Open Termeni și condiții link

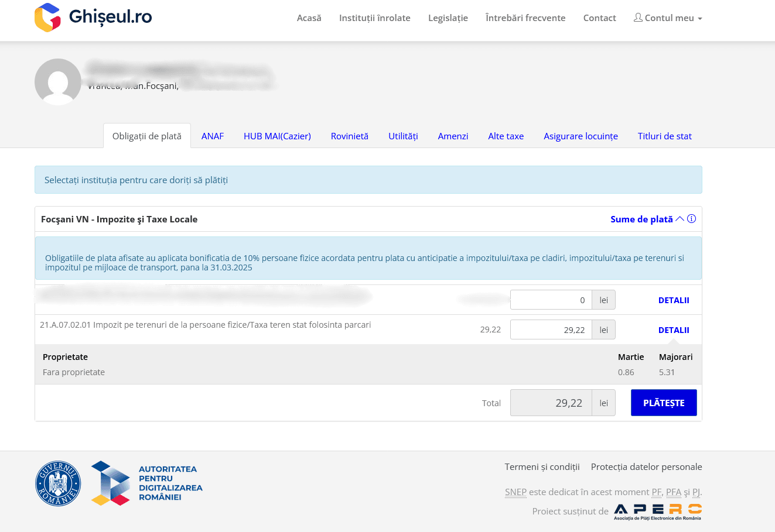pyautogui.click(x=542, y=467)
